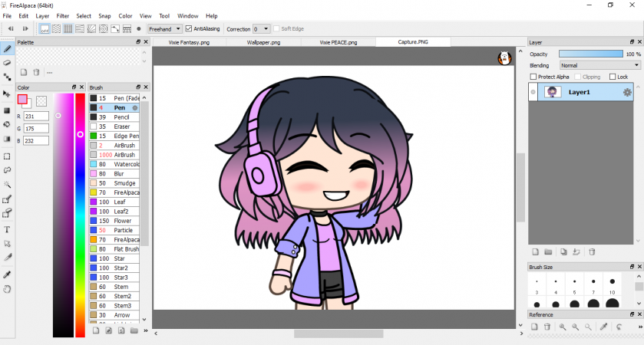Viewport: 644px width, 345px height.
Task: Choose the Magic Wand selection tool
Action: coord(7,185)
